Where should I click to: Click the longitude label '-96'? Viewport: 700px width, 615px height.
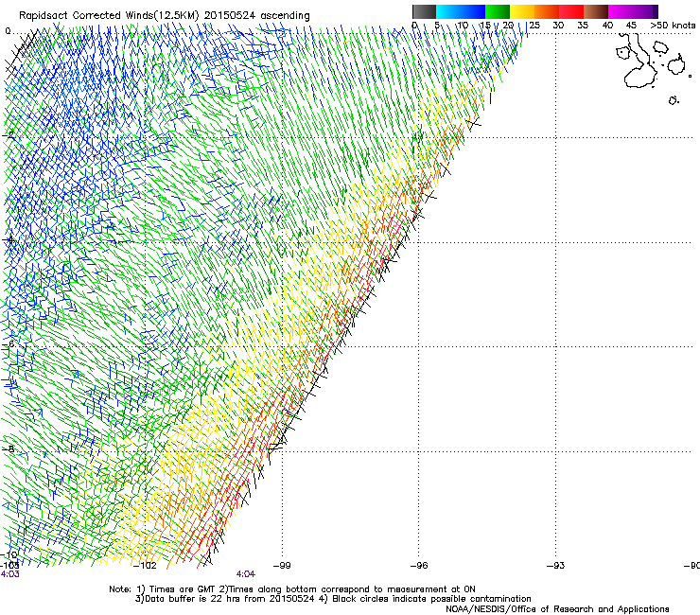click(x=419, y=566)
